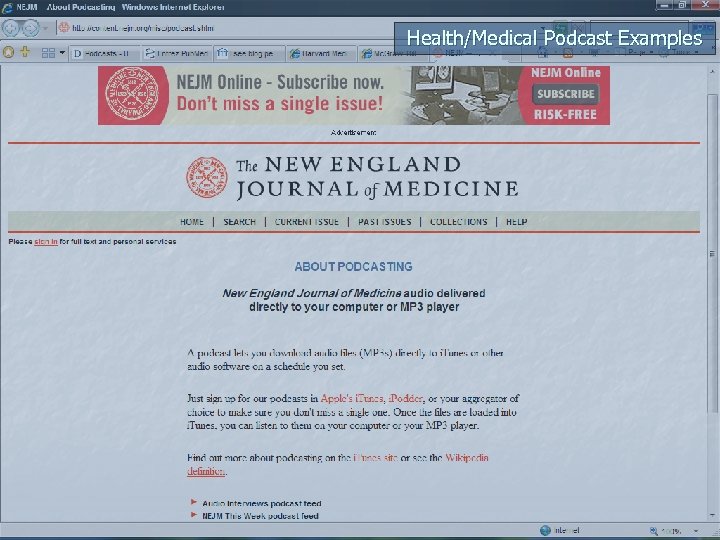Click the ABOUT PODCASTING heading
Screen dimensions: 720x540
[x=354, y=267]
